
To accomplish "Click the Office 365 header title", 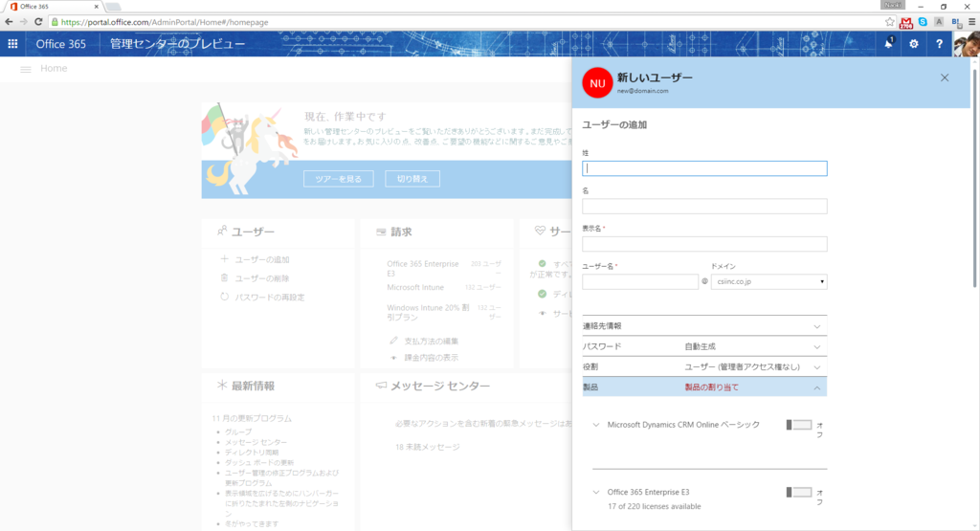I will (60, 44).
